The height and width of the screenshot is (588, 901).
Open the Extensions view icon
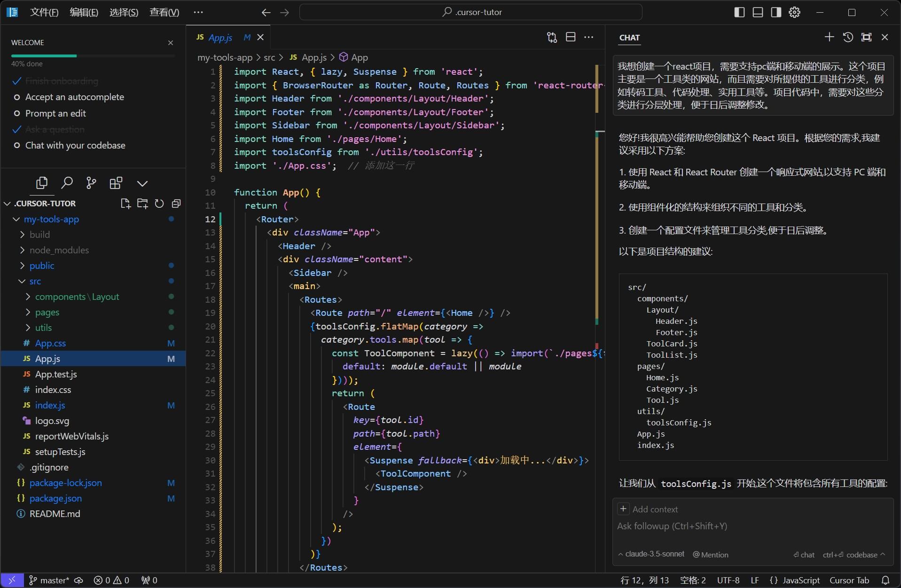coord(116,183)
